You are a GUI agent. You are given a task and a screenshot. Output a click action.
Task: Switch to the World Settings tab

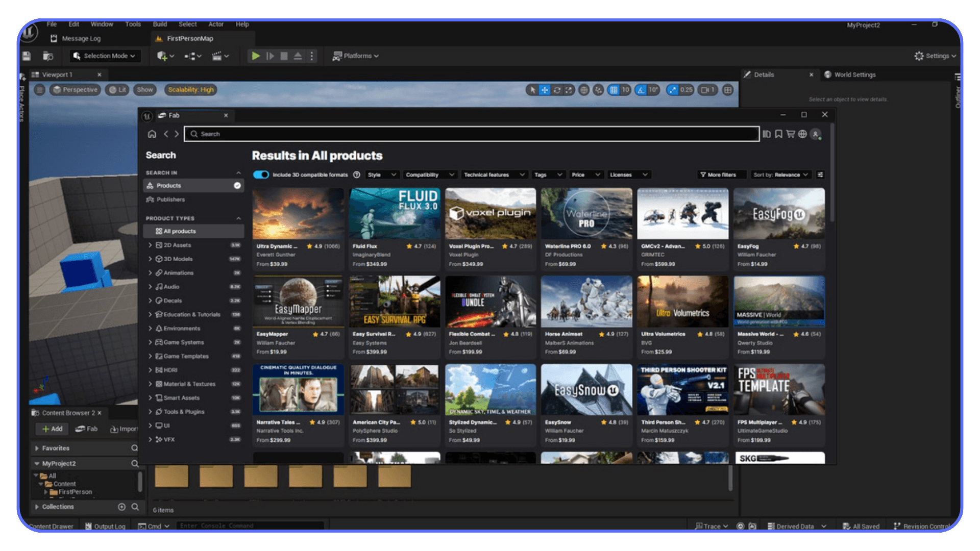[x=849, y=74]
